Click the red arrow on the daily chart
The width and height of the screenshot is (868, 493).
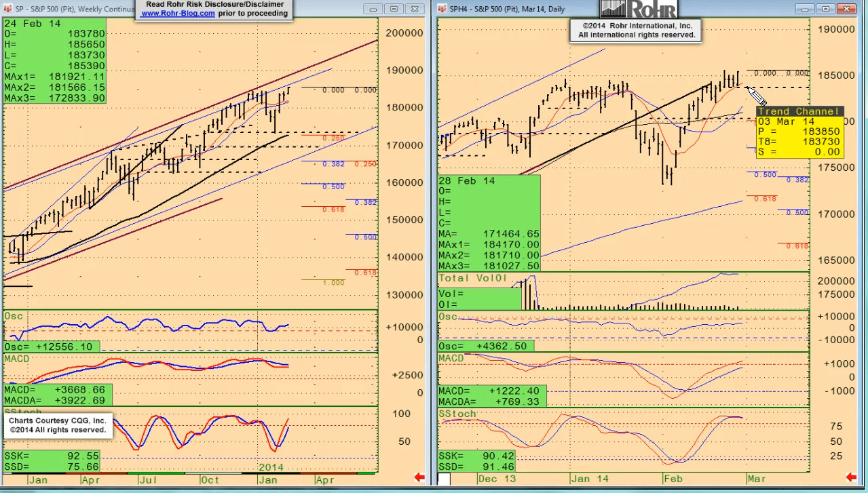coord(850,478)
